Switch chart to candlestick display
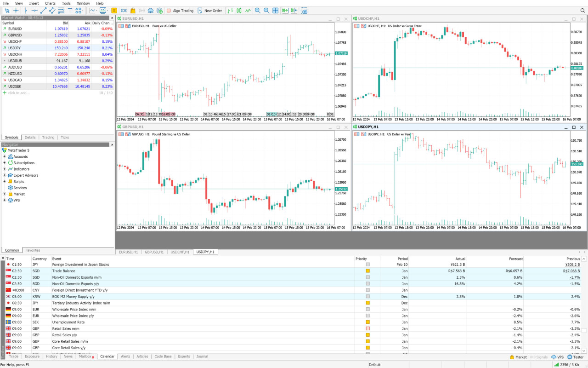 click(239, 11)
